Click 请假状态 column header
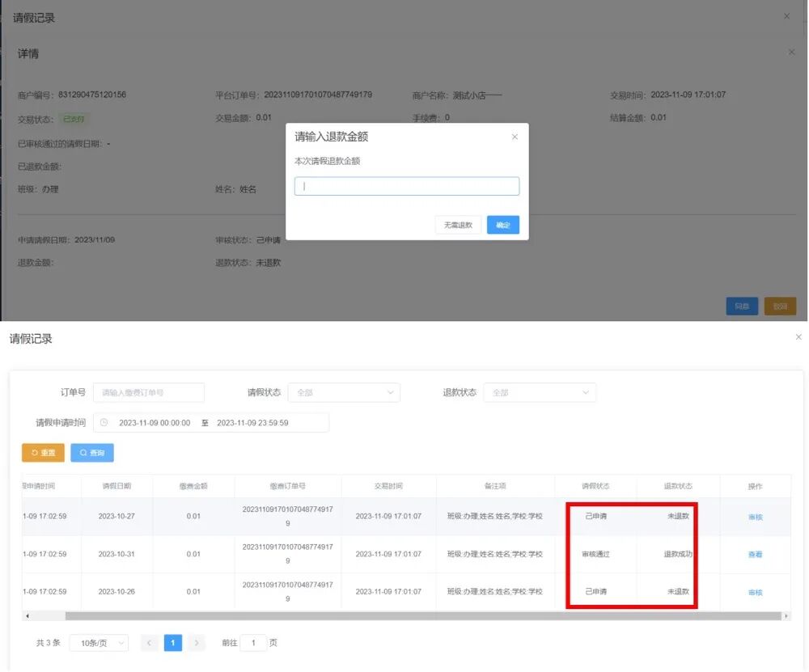 click(595, 486)
